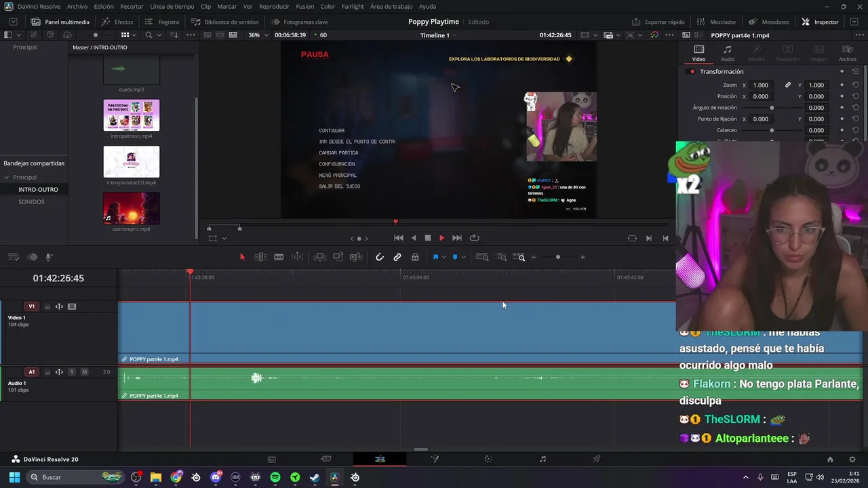Open Biblioteca de sonidos panel

[x=224, y=22]
